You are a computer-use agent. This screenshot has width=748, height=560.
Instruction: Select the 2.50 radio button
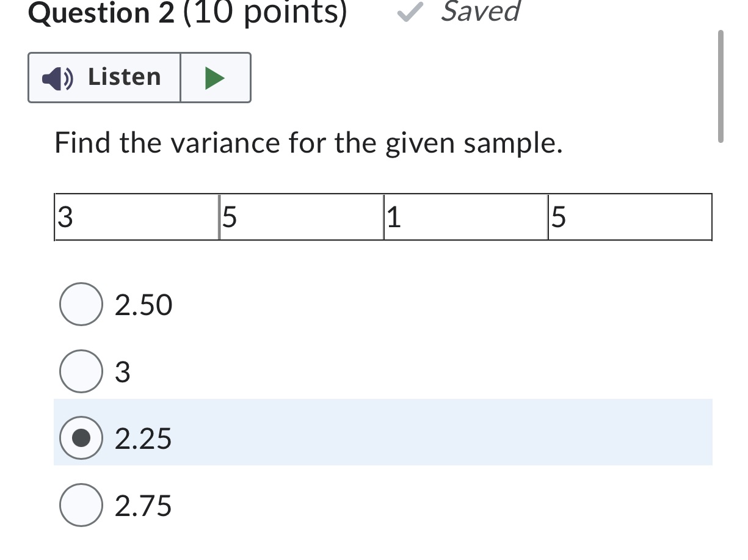click(81, 304)
